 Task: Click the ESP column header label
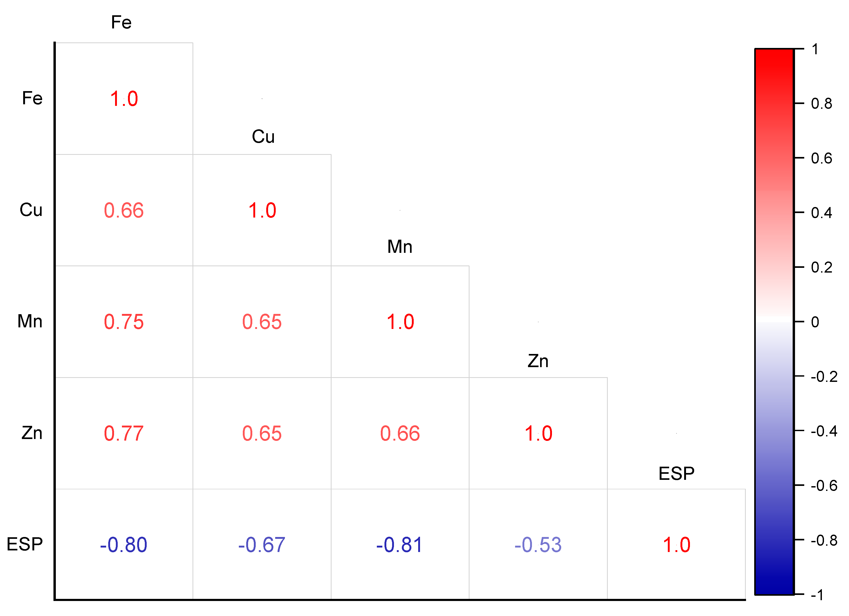(677, 474)
